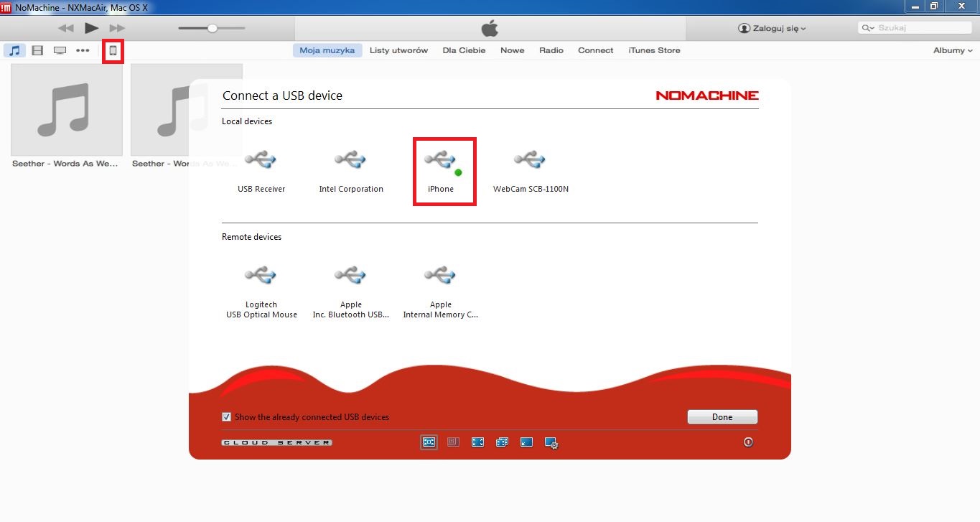The height and width of the screenshot is (522, 980).
Task: Open NoMachine display settings icon with gear
Action: [551, 443]
